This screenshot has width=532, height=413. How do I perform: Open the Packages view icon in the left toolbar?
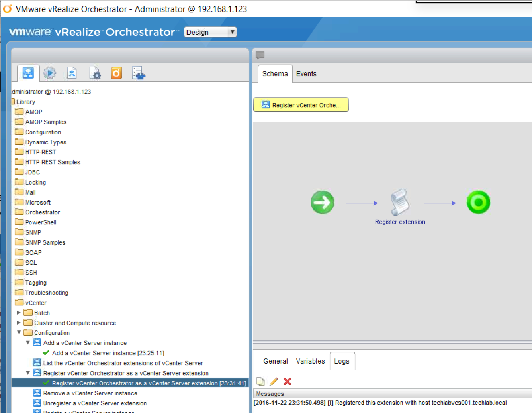[139, 73]
